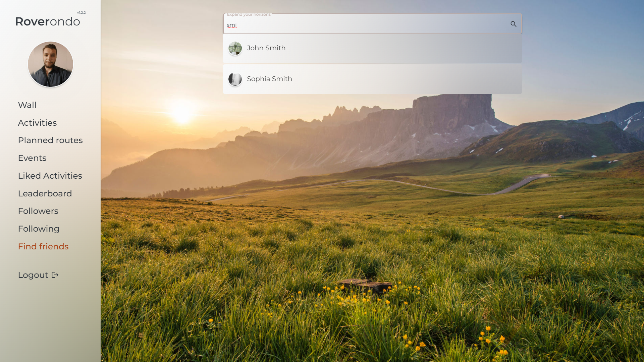Select the Find friends menu item
The width and height of the screenshot is (644, 362).
point(43,246)
